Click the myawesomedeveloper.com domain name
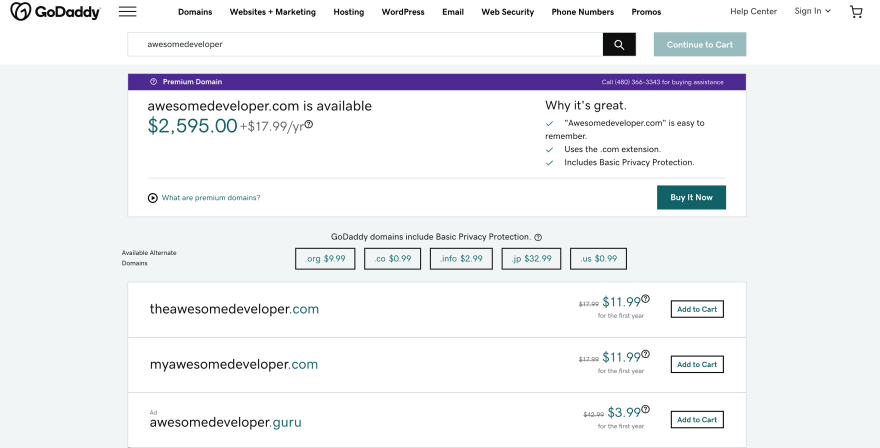The width and height of the screenshot is (880, 448). (233, 364)
